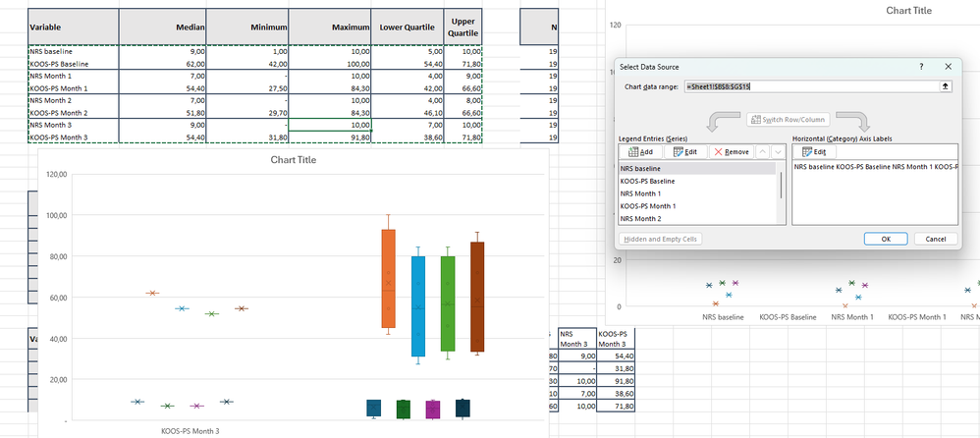
Task: Click the legend series list scrollbar
Action: click(781, 185)
